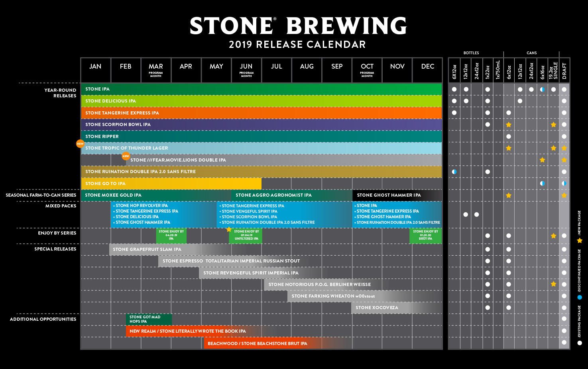Click Stone Ripper's 6x12oz cans dot
588x369 pixels.
pyautogui.click(x=509, y=136)
